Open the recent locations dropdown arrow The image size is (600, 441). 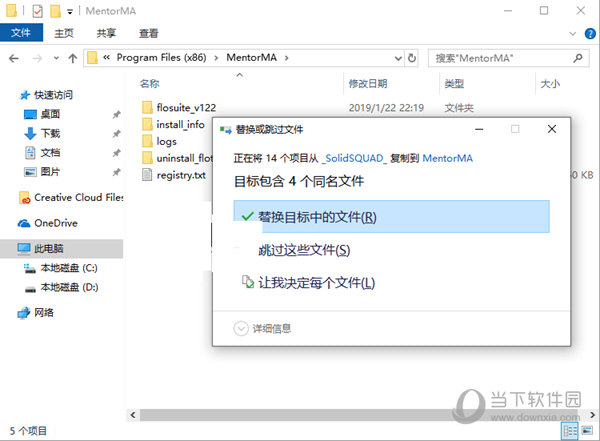tap(56, 58)
